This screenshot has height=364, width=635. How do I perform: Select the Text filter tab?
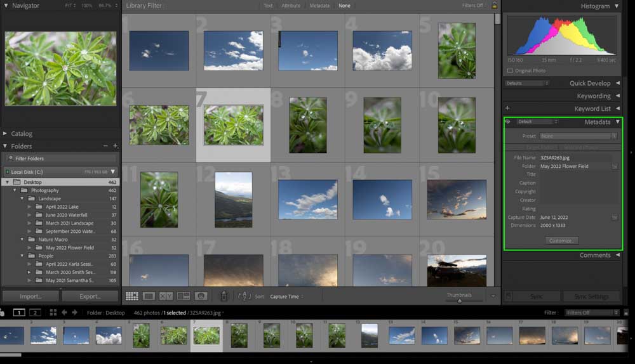pyautogui.click(x=268, y=6)
